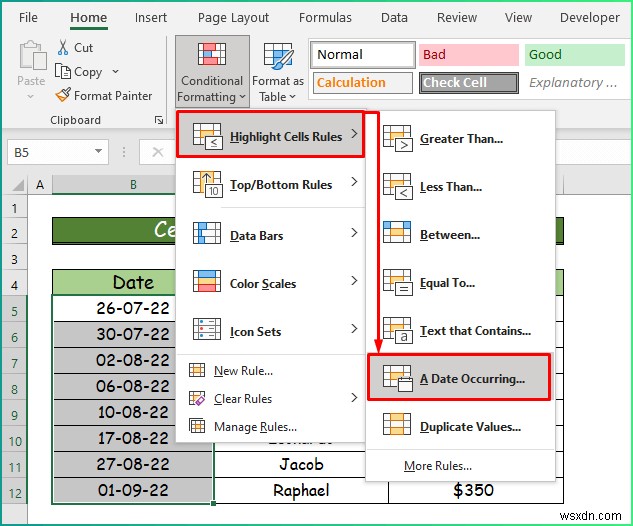The width and height of the screenshot is (633, 526).
Task: Open the Paste options dropdown arrow
Action: click(31, 96)
